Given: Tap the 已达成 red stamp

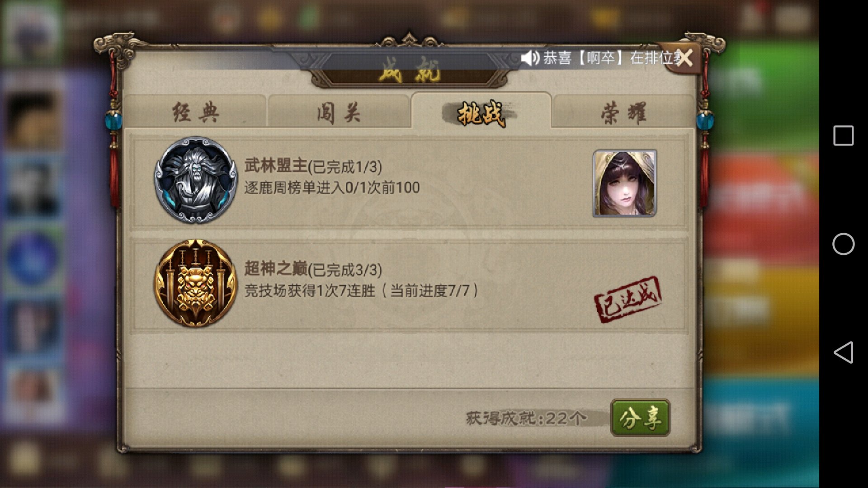Looking at the screenshot, I should click(628, 299).
